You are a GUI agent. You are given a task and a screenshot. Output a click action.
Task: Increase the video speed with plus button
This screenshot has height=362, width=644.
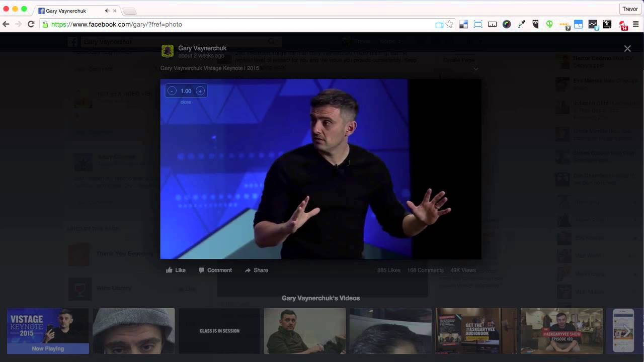pos(200,91)
